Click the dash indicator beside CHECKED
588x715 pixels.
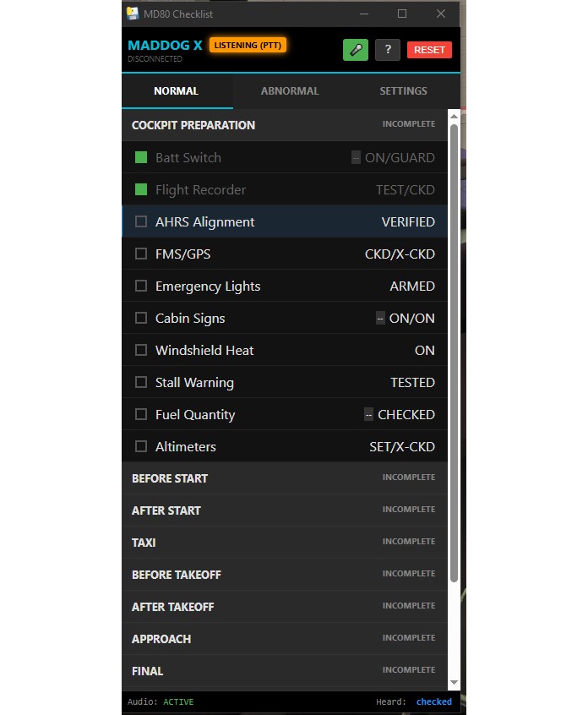[x=368, y=414]
